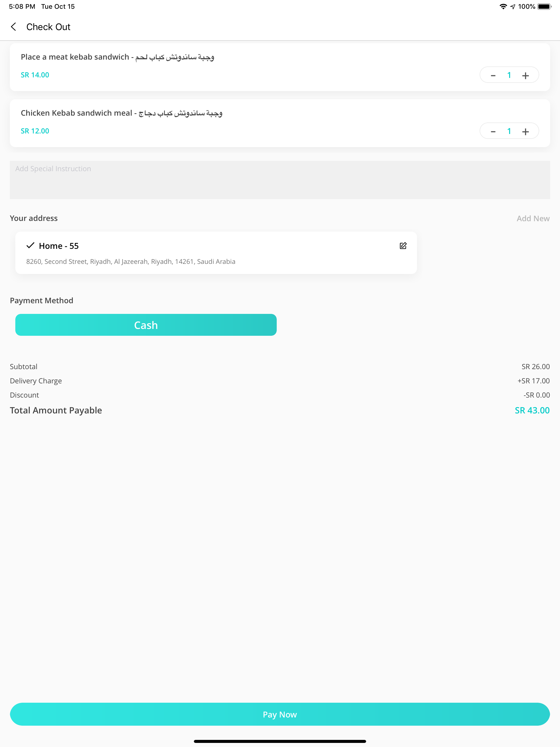Click the 5:08 PM clock
Image resolution: width=560 pixels, height=747 pixels.
(x=22, y=6)
